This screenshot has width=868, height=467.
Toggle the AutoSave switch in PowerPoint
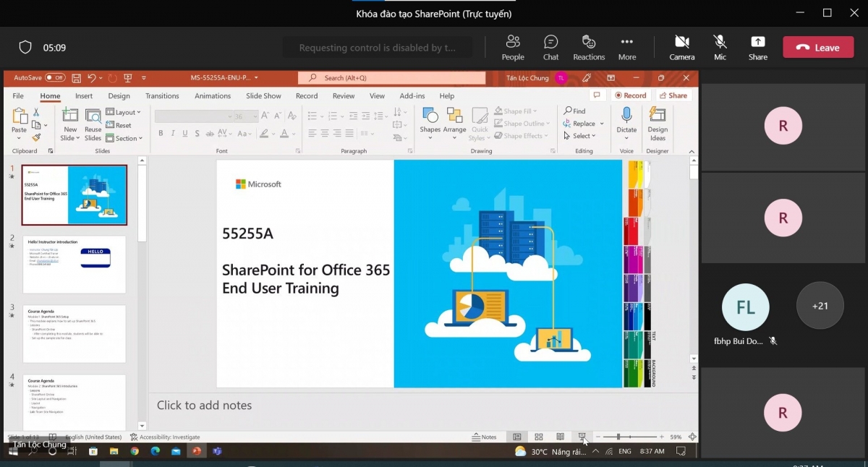55,77
